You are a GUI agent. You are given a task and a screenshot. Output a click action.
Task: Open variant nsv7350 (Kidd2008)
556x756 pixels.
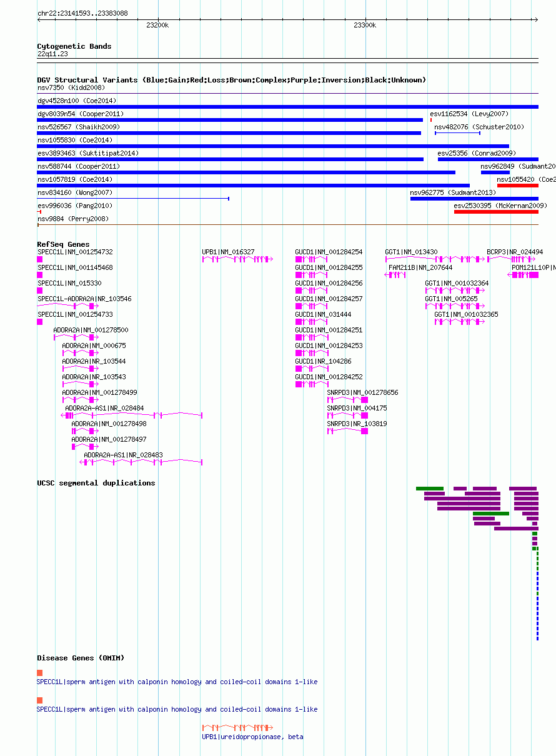(x=71, y=88)
